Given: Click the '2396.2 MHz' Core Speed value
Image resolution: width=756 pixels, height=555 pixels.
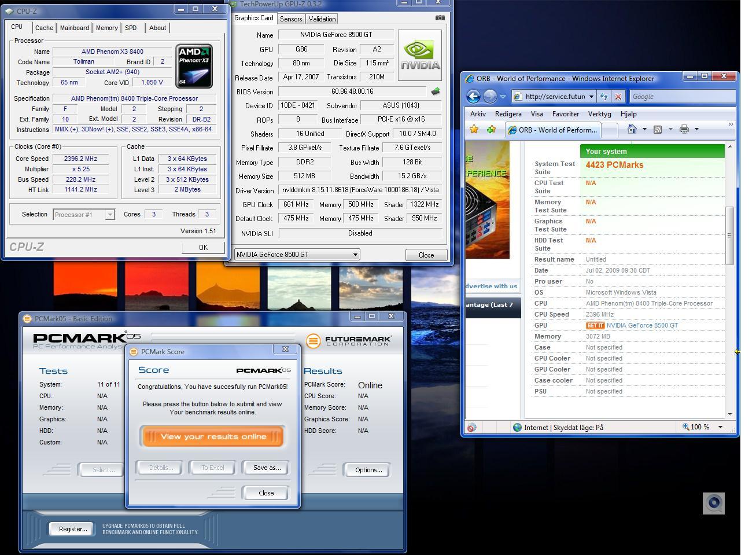Looking at the screenshot, I should point(80,159).
